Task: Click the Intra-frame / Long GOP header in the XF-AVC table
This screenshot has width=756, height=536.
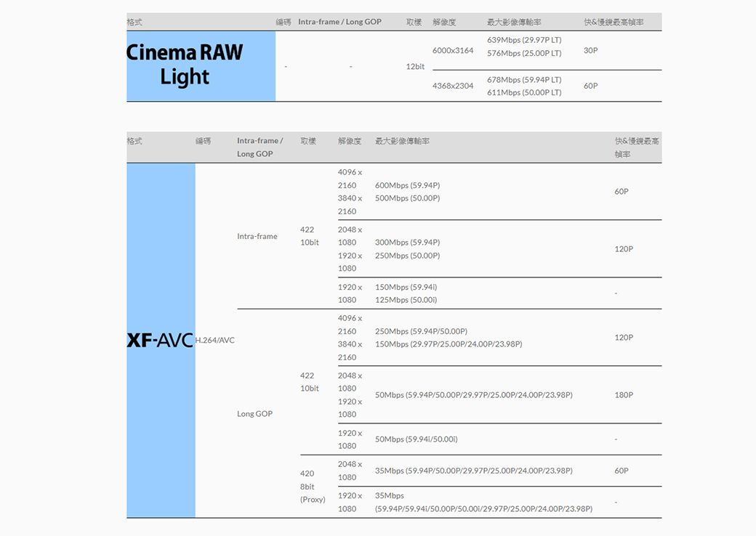Action: tap(260, 147)
